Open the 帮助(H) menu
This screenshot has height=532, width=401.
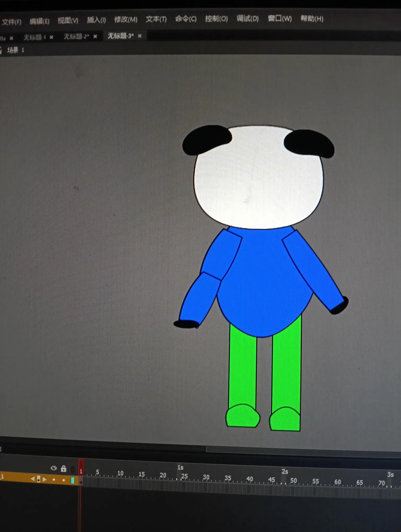pyautogui.click(x=312, y=18)
